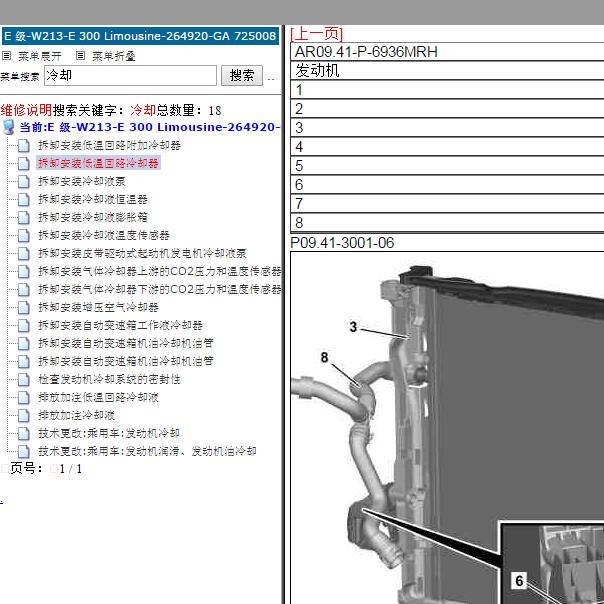Click the page indicator 1 / 1
604x604 pixels.
coord(71,469)
